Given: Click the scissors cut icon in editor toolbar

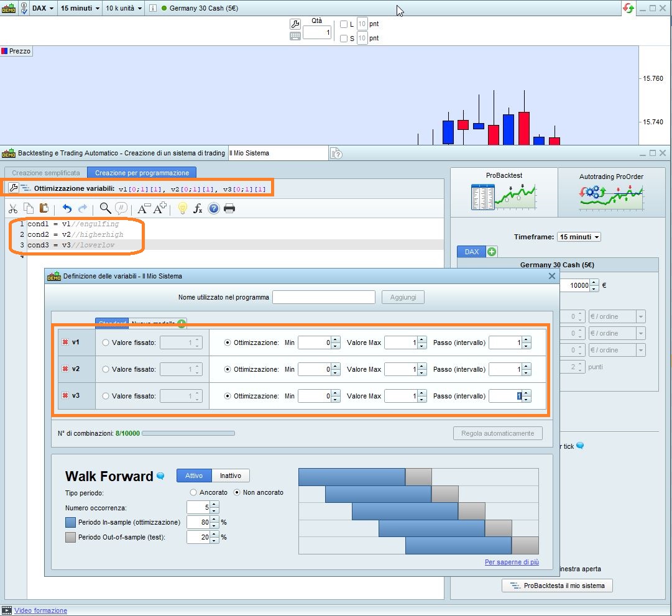Looking at the screenshot, I should click(x=13, y=209).
